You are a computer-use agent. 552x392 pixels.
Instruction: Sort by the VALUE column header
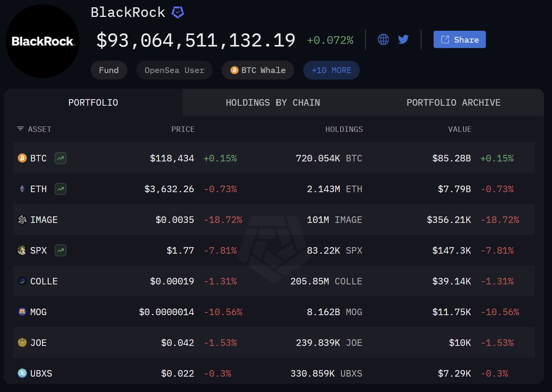(x=460, y=129)
